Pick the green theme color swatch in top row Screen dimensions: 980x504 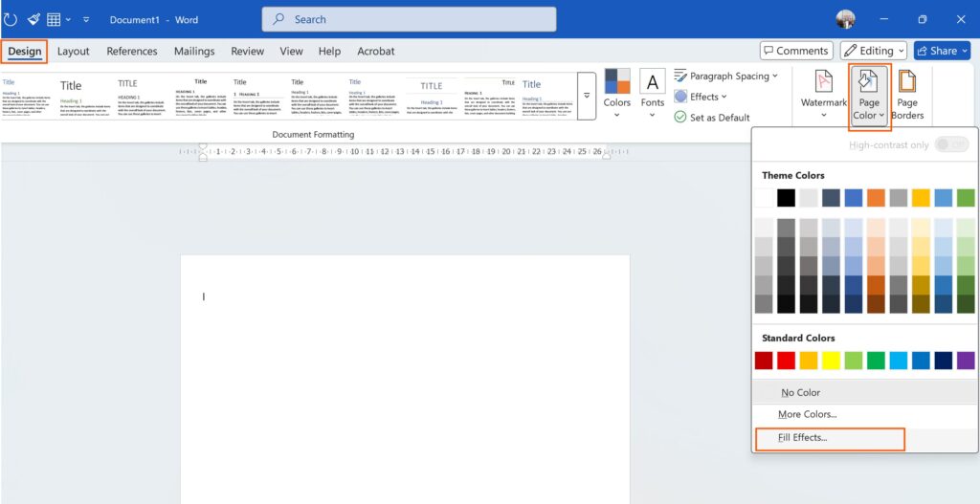[966, 198]
